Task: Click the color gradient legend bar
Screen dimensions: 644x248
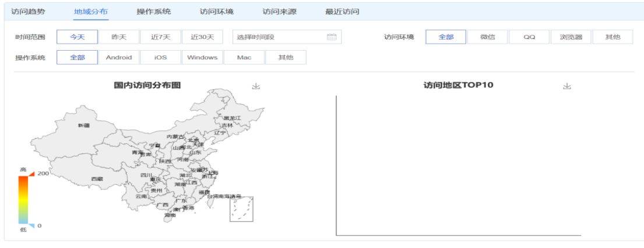Action: 23,200
